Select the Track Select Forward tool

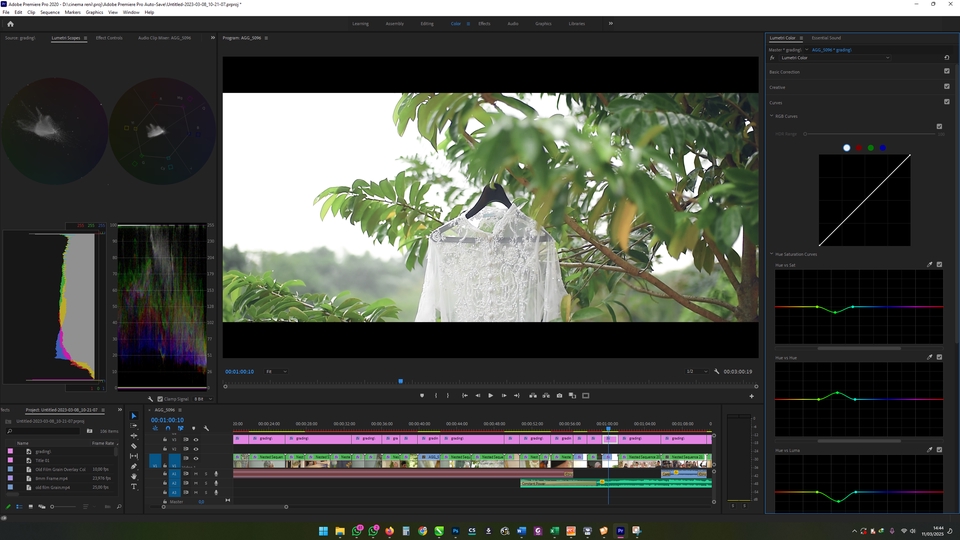(133, 426)
